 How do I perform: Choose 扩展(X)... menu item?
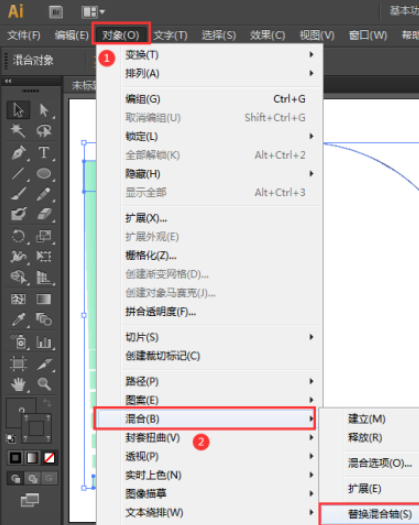[x=210, y=218]
